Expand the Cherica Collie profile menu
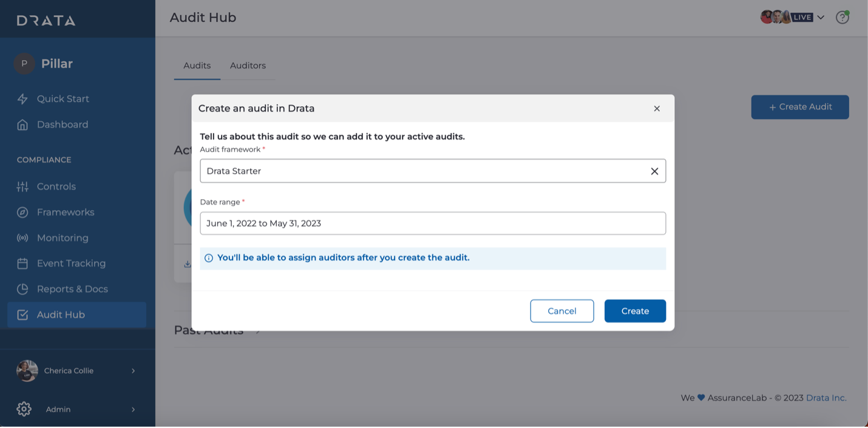The width and height of the screenshot is (868, 428). (133, 371)
